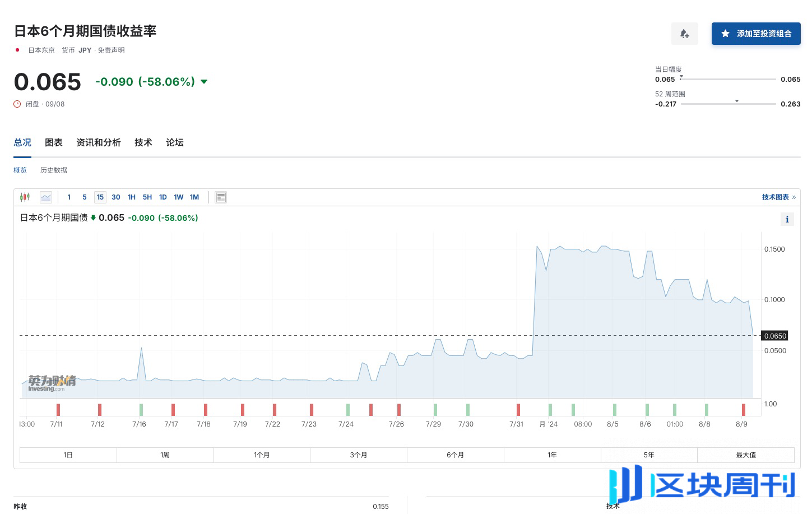Set chart interval to 1 minute
This screenshot has height=514, width=812.
coord(69,197)
